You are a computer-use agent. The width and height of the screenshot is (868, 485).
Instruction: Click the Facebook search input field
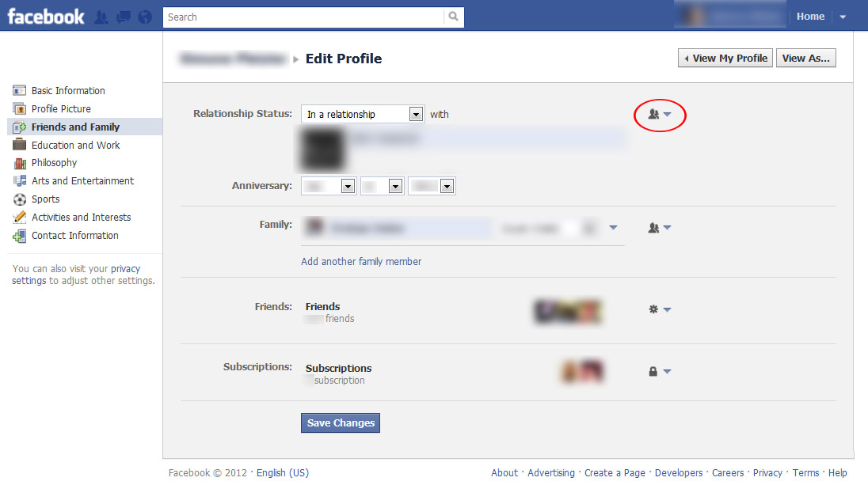303,17
